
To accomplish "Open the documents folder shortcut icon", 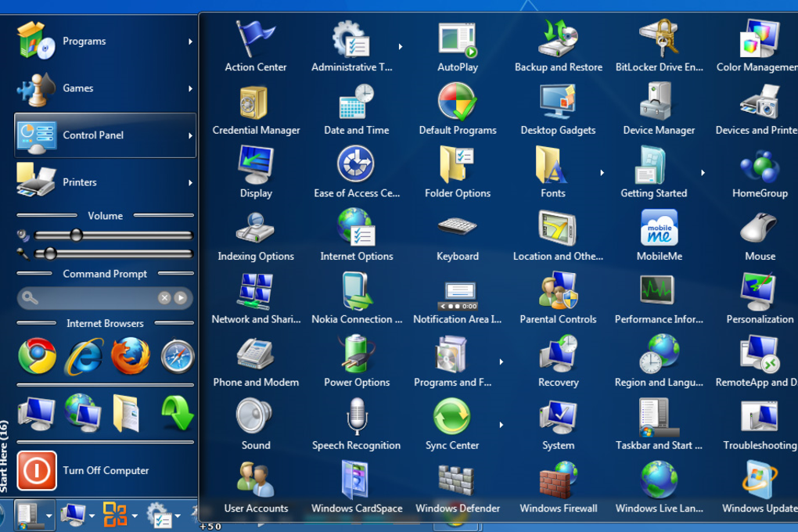I will click(x=126, y=413).
